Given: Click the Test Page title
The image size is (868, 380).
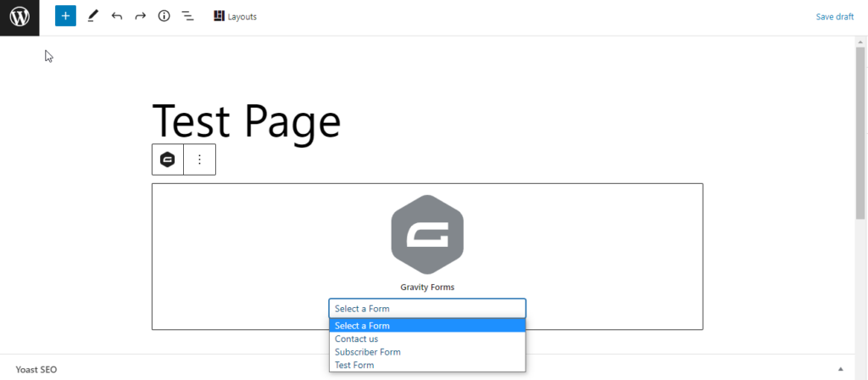Looking at the screenshot, I should (x=247, y=120).
